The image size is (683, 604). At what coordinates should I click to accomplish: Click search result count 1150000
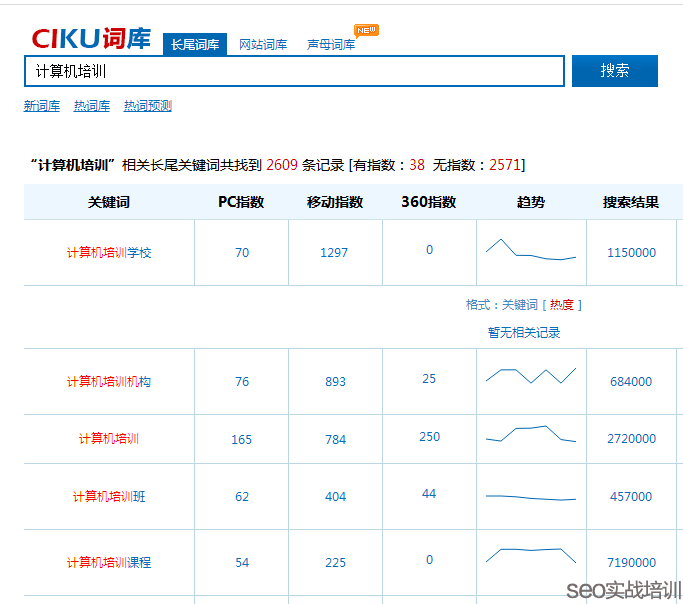pos(631,253)
